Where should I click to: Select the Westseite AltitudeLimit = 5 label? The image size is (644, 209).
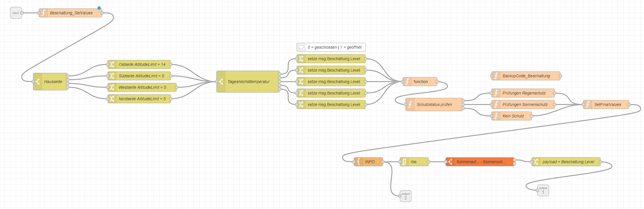[x=142, y=87]
